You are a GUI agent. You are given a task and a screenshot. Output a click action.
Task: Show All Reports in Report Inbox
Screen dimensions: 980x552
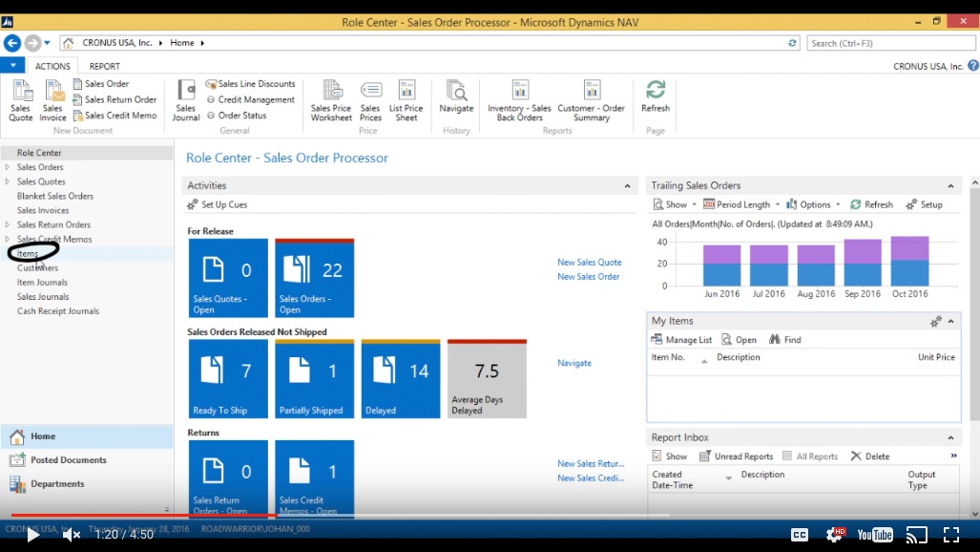click(x=810, y=456)
